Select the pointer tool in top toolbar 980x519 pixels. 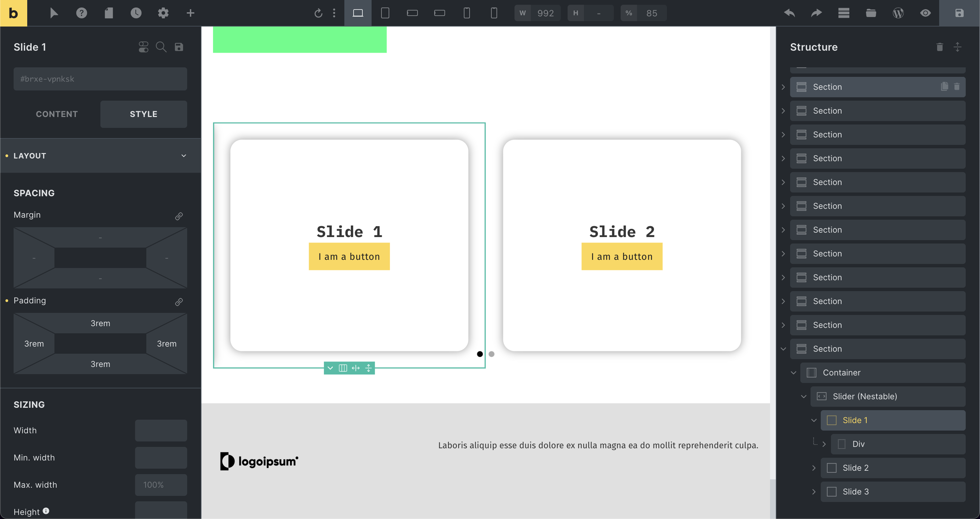(54, 13)
